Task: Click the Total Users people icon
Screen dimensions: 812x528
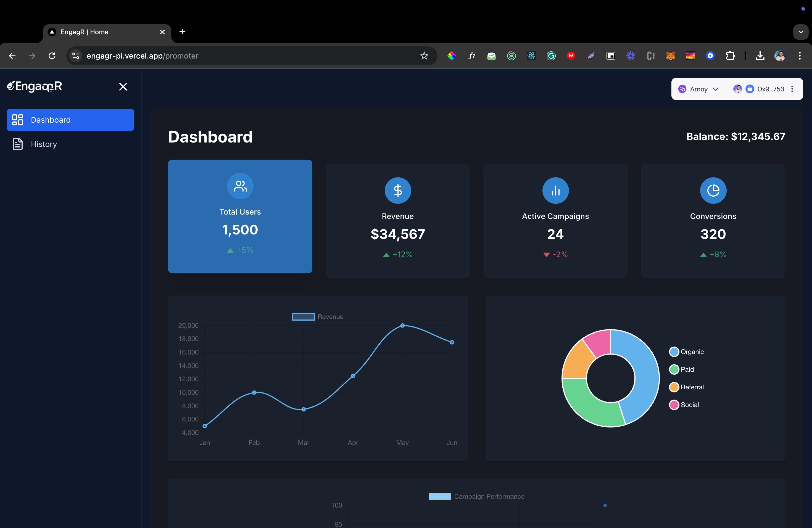Action: pyautogui.click(x=240, y=186)
